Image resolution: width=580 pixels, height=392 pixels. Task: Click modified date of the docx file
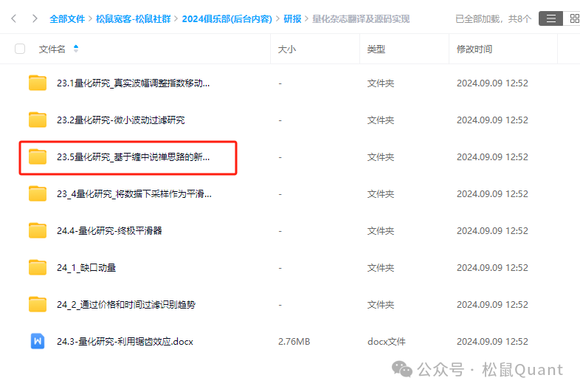tap(492, 342)
